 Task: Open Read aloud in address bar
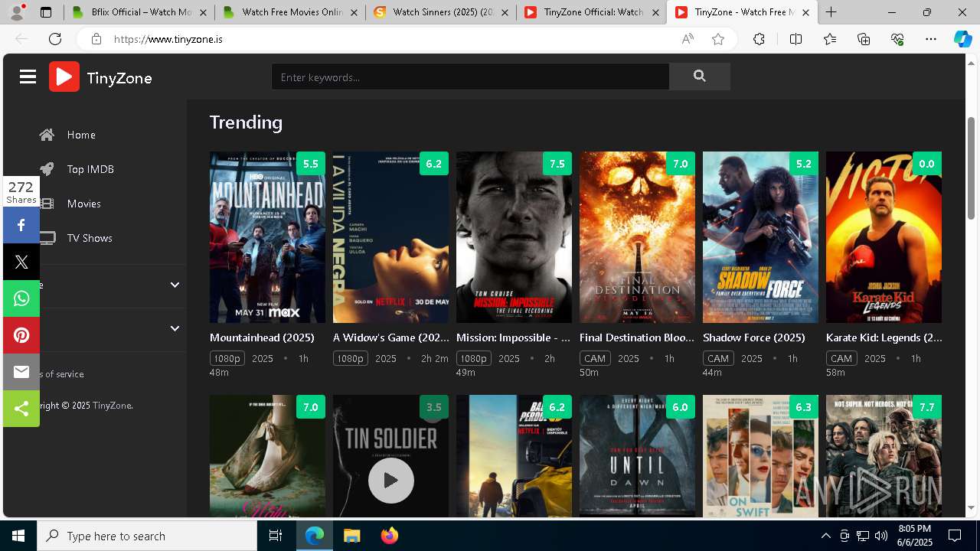click(x=688, y=39)
